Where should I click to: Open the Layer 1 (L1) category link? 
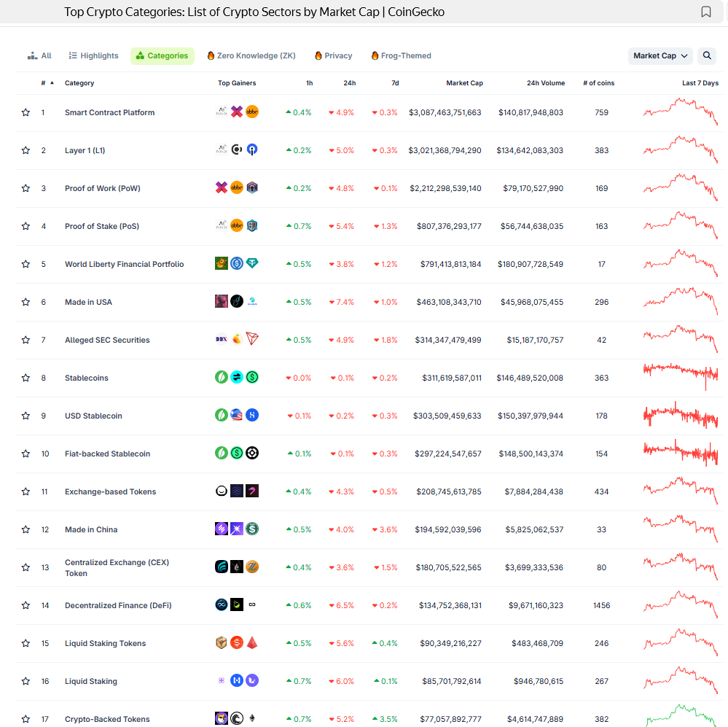pos(85,150)
